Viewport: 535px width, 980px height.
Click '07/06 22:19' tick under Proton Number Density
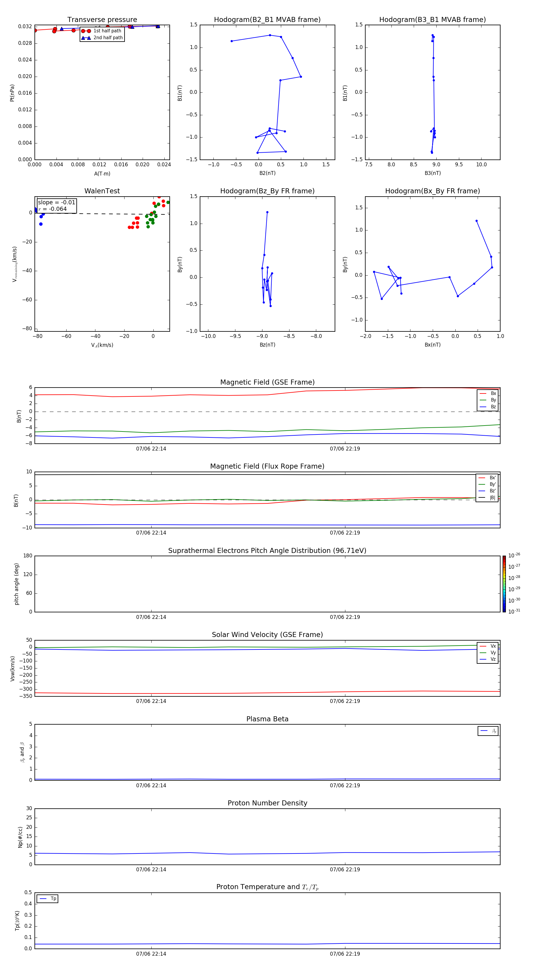click(345, 869)
